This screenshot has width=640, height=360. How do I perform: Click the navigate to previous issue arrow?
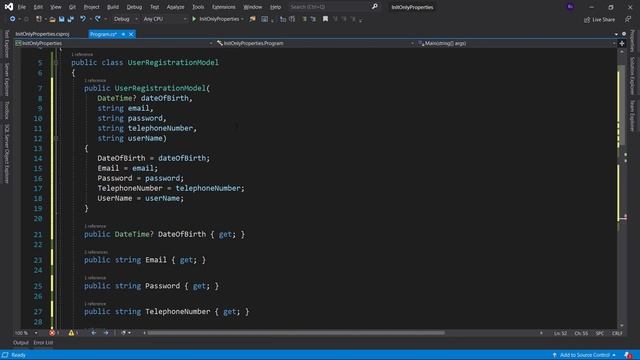93,333
